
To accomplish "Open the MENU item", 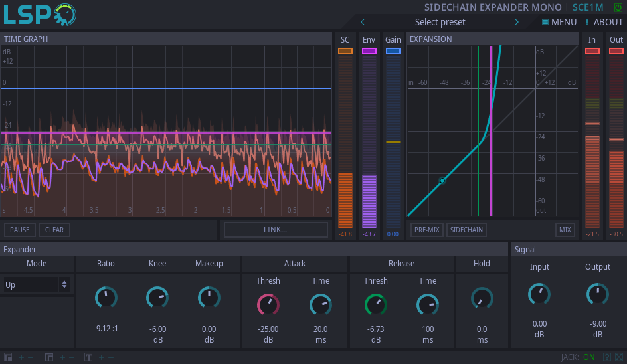I will click(559, 22).
